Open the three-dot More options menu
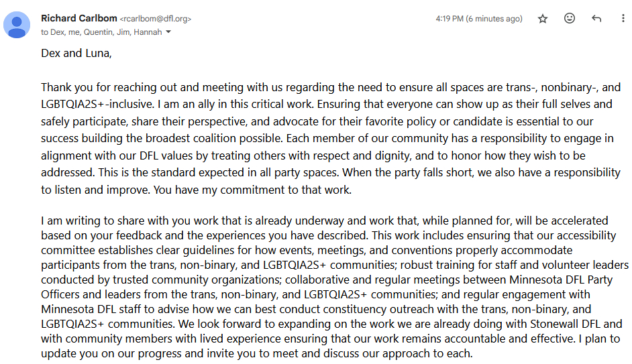 623,19
